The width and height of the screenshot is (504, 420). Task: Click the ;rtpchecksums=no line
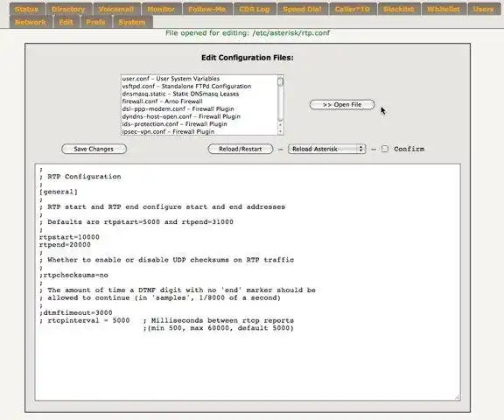click(x=73, y=275)
